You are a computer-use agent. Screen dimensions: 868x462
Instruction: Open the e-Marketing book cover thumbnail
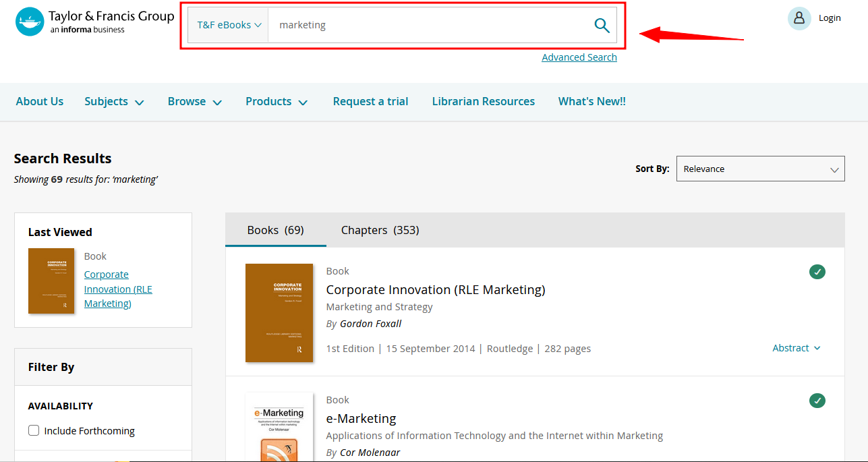279,428
